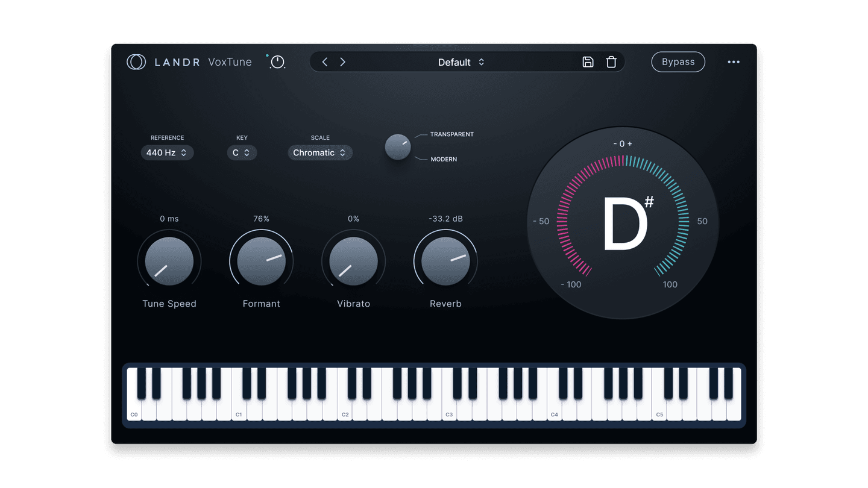Open the Reference frequency dropdown

[x=167, y=152]
